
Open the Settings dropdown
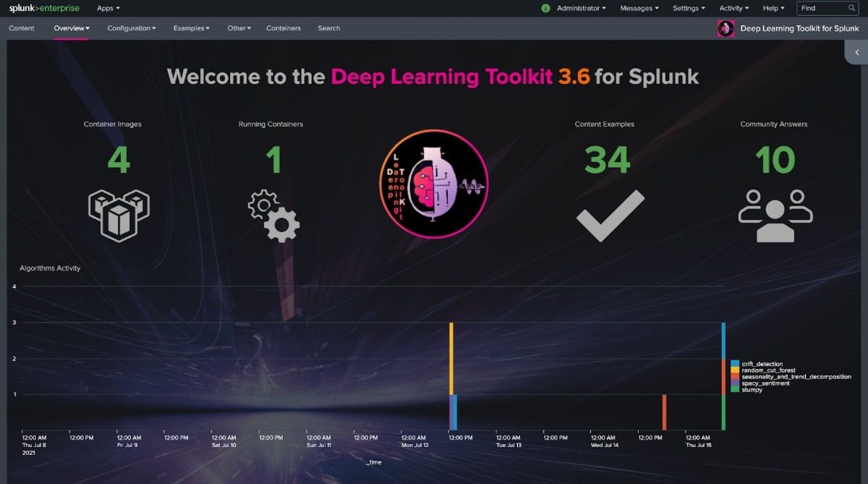coord(689,8)
